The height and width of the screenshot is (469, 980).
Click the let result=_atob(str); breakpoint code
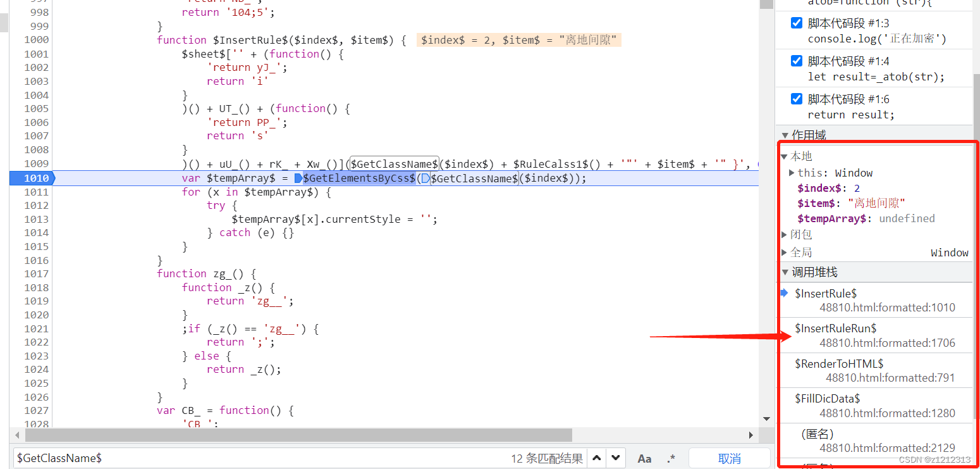(x=876, y=77)
